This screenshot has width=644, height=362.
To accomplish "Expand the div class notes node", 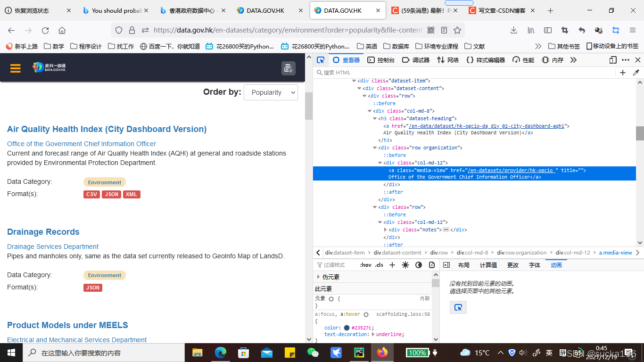I will tap(386, 230).
